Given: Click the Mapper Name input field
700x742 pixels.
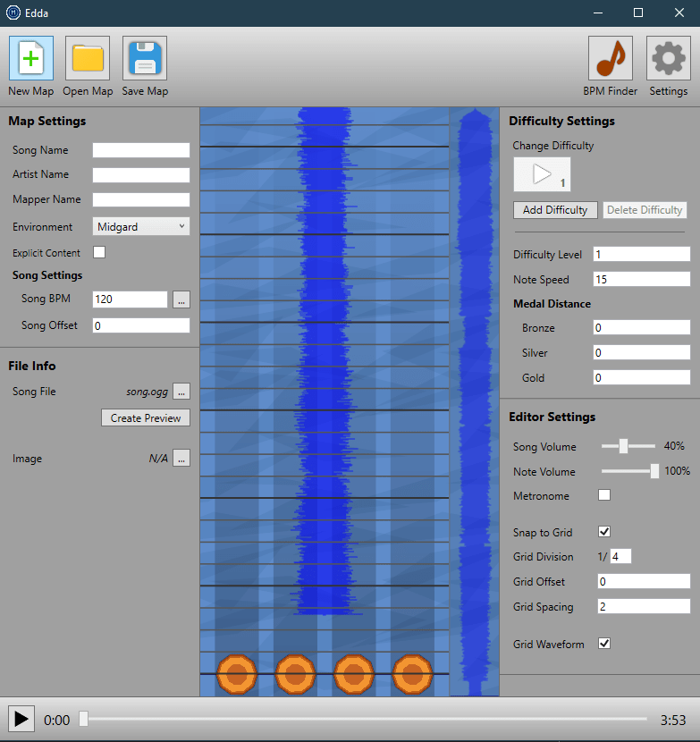Looking at the screenshot, I should click(x=141, y=199).
